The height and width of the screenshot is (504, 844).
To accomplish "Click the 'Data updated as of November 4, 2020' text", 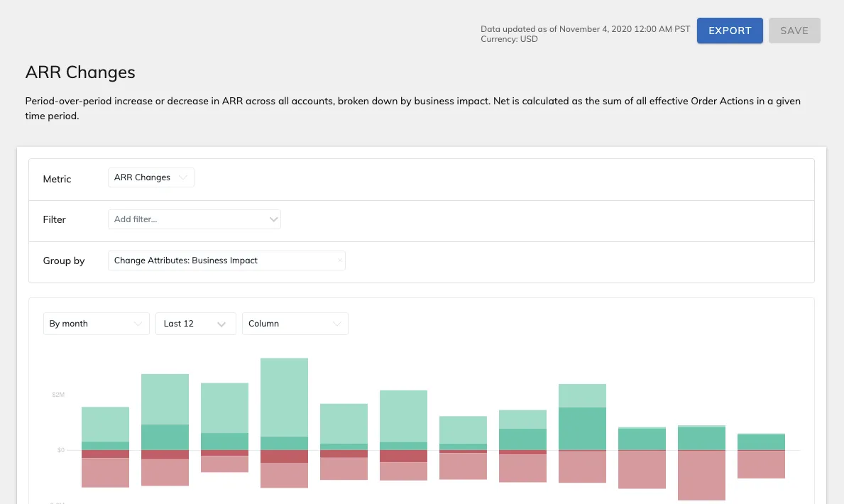I will coord(585,29).
